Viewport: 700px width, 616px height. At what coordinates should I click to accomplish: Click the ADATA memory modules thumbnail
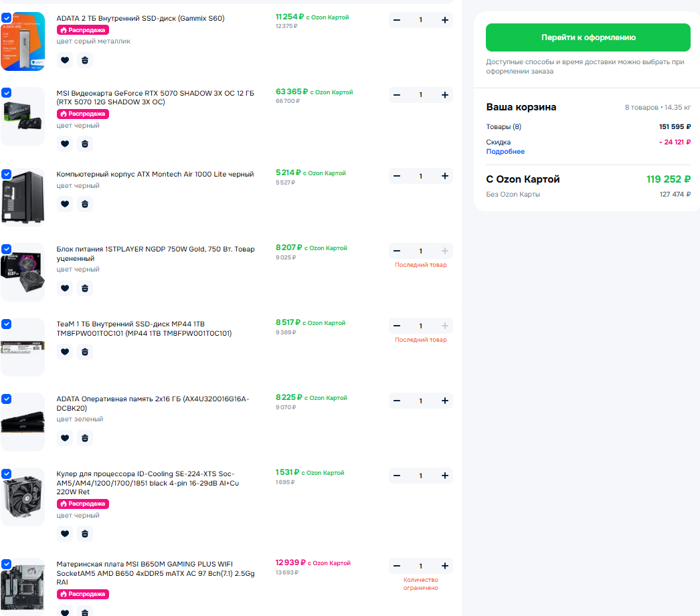tap(23, 423)
